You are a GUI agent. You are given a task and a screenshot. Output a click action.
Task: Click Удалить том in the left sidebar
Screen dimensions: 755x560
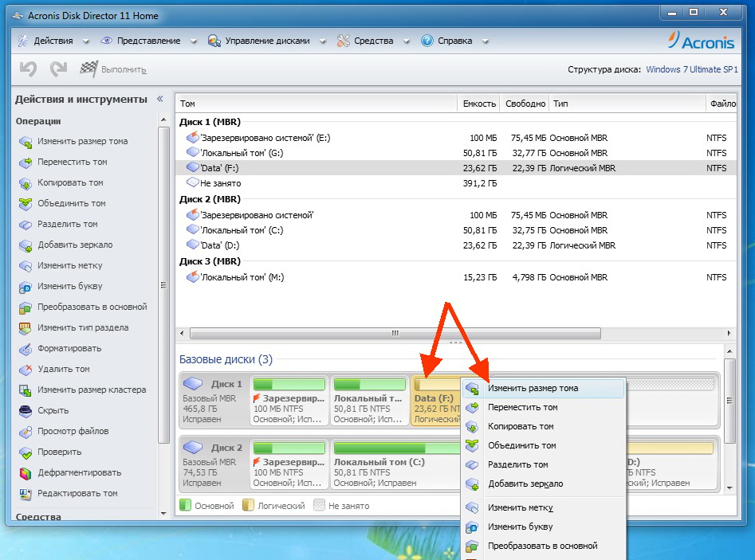pyautogui.click(x=63, y=370)
